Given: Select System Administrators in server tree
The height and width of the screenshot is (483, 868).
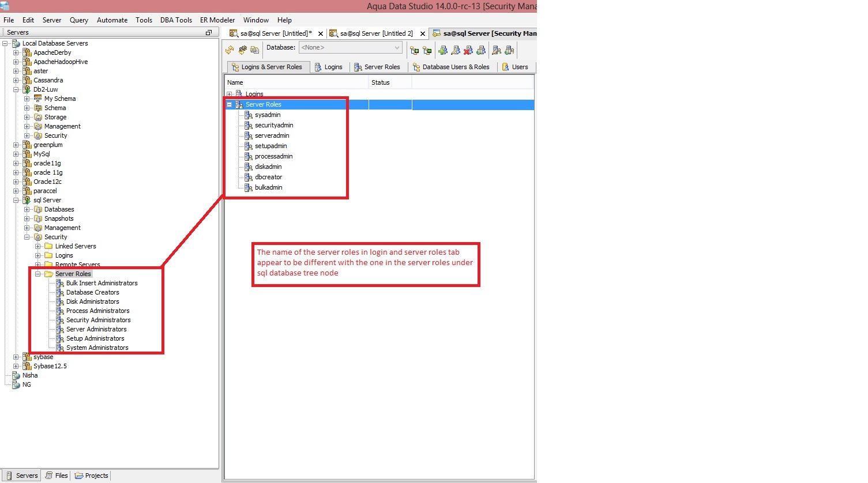Looking at the screenshot, I should pos(97,348).
